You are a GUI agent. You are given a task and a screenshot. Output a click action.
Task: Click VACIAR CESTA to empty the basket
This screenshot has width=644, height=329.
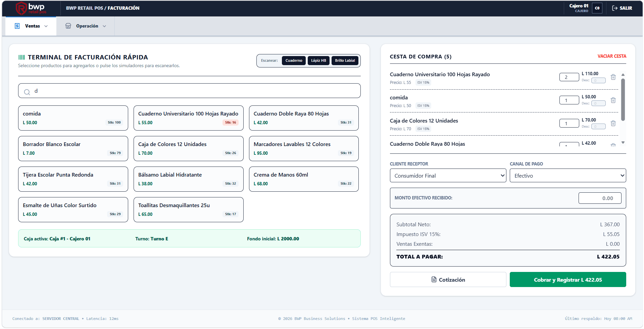point(611,56)
